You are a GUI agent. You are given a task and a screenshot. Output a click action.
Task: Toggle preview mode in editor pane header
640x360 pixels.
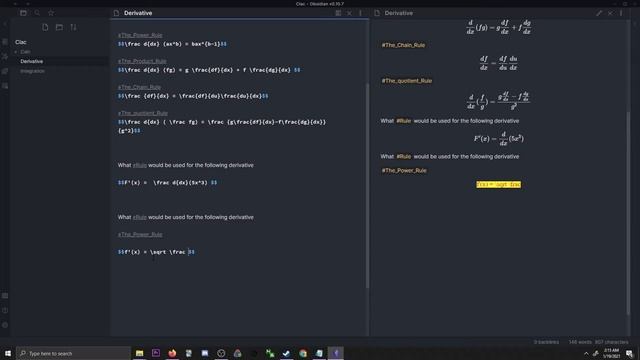click(338, 13)
